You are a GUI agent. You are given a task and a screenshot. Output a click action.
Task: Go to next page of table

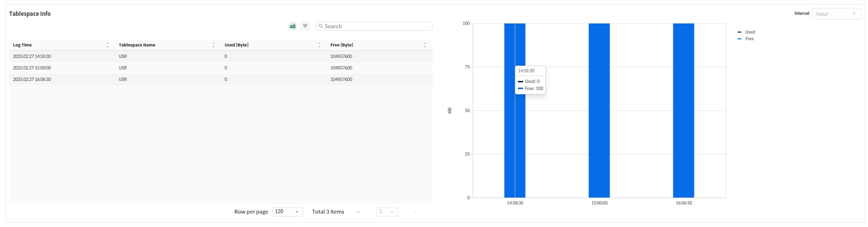tap(405, 212)
